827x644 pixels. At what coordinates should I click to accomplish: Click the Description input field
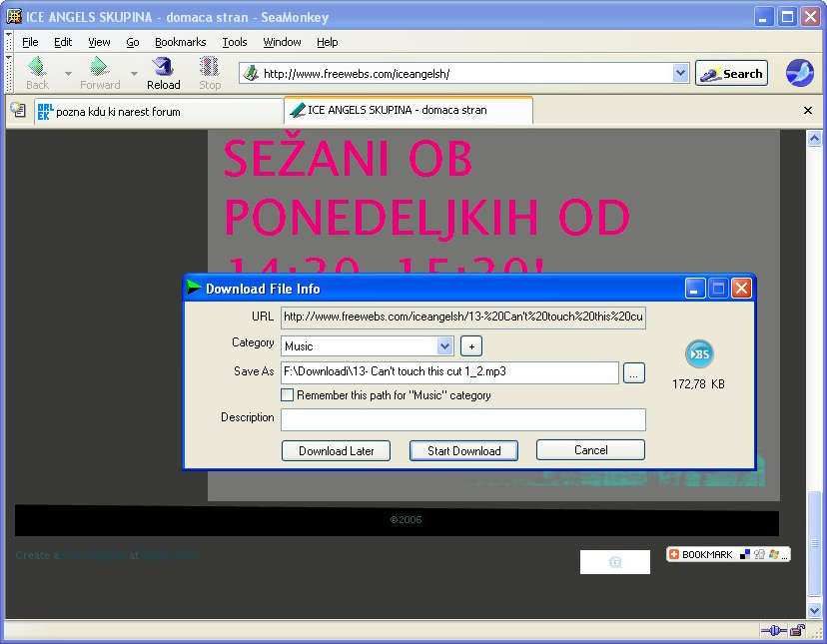[x=463, y=419]
